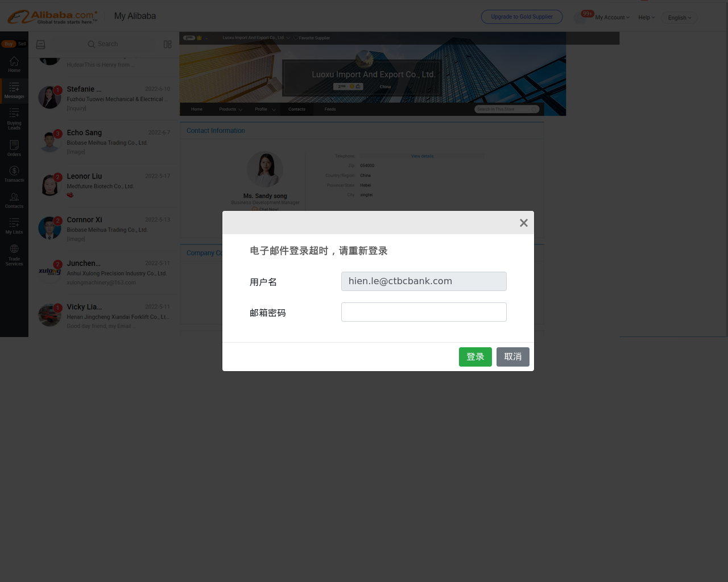728x582 pixels.
Task: Click the 邮箱密码 password field
Action: point(424,312)
